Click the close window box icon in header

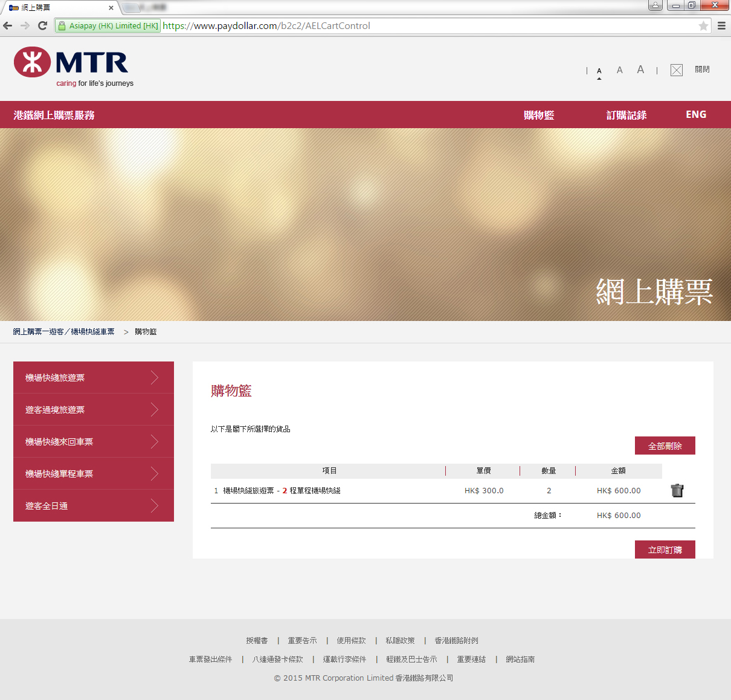pos(677,70)
